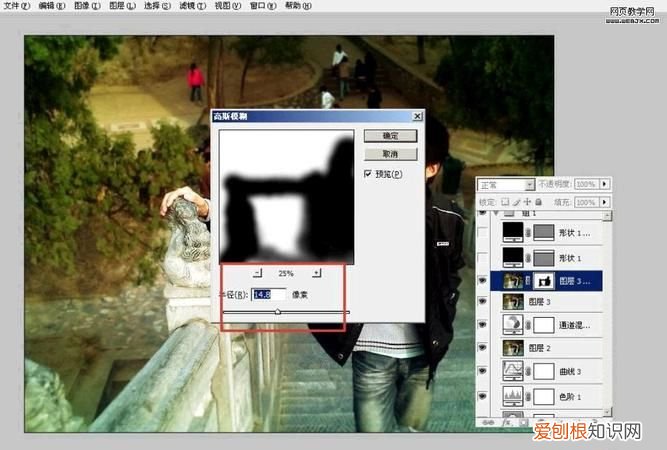Click the black-and-white blur preview image
Image resolution: width=667 pixels, height=450 pixels.
pyautogui.click(x=286, y=197)
